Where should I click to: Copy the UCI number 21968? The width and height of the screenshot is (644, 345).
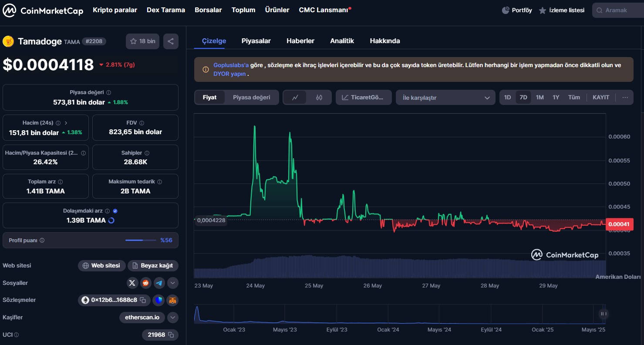(x=171, y=335)
